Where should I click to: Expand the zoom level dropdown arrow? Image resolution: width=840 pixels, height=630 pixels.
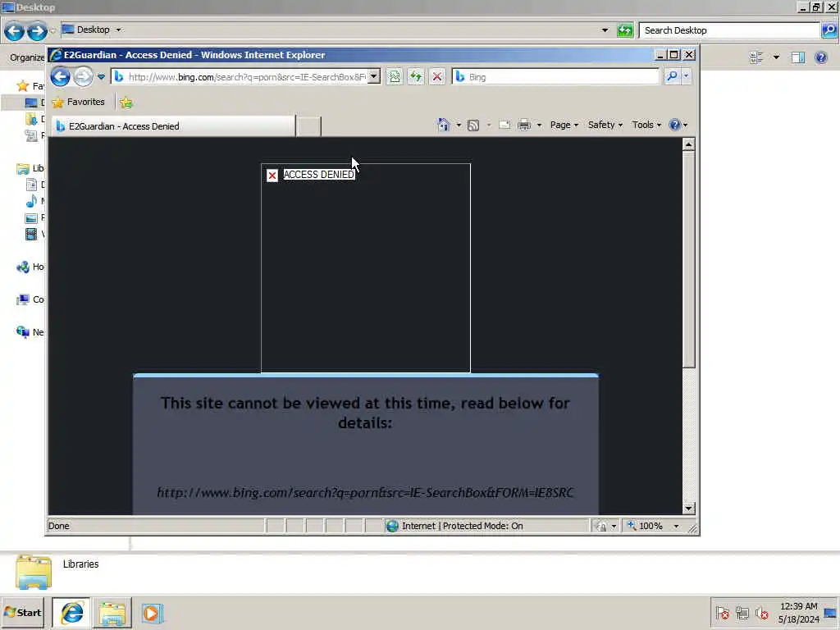[x=676, y=526]
